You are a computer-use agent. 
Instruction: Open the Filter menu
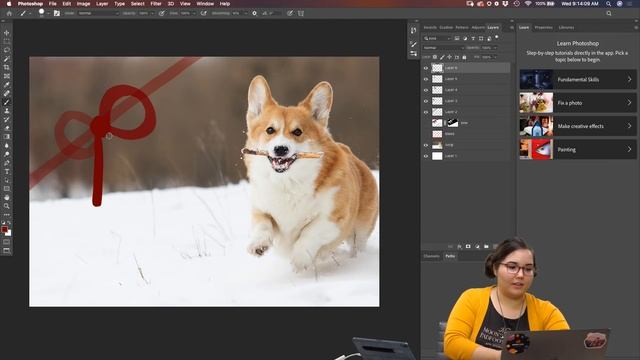pyautogui.click(x=156, y=4)
